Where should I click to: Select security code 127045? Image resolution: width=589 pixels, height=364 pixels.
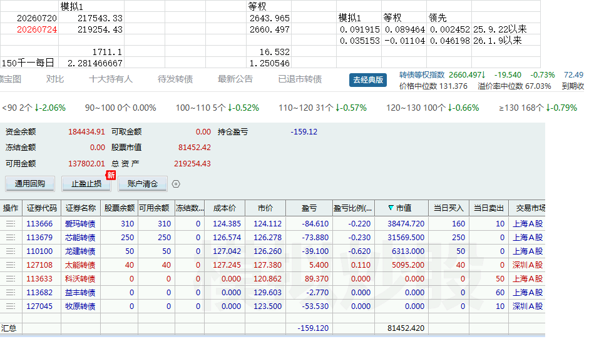[39, 306]
